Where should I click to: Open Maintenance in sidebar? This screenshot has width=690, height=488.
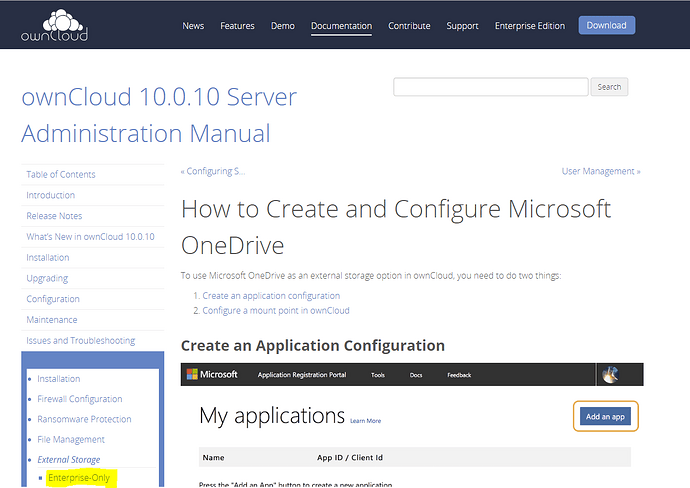tap(51, 319)
